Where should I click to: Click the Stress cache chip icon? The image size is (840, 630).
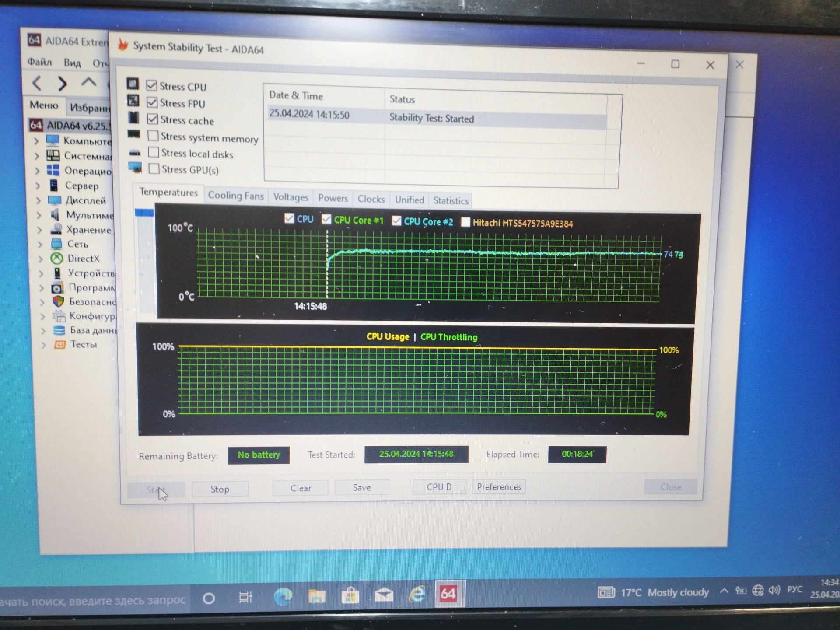tap(133, 117)
